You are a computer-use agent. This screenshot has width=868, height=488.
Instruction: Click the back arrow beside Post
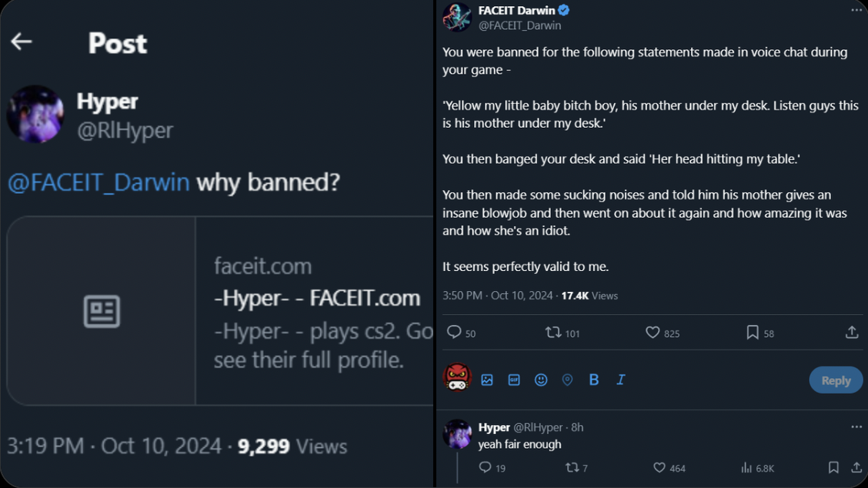(x=22, y=42)
